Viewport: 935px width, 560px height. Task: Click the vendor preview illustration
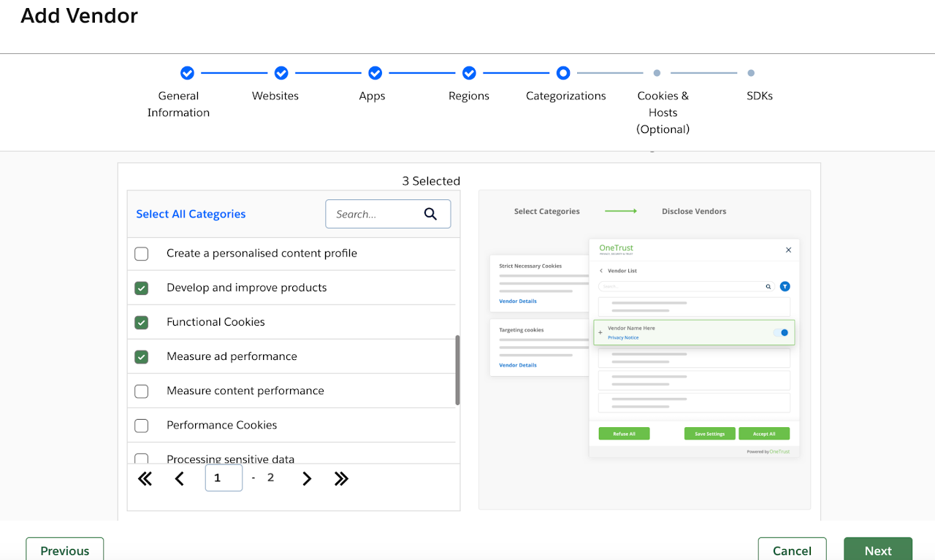[x=644, y=350]
